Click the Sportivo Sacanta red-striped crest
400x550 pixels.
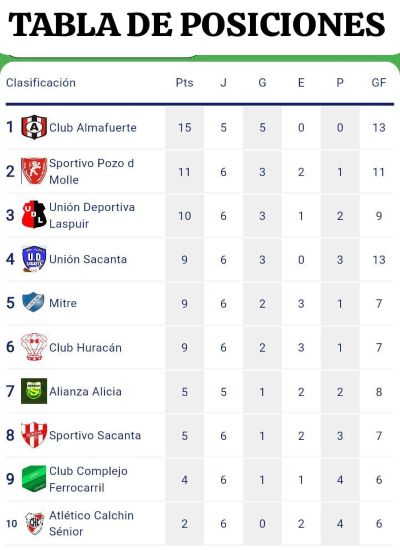click(34, 435)
